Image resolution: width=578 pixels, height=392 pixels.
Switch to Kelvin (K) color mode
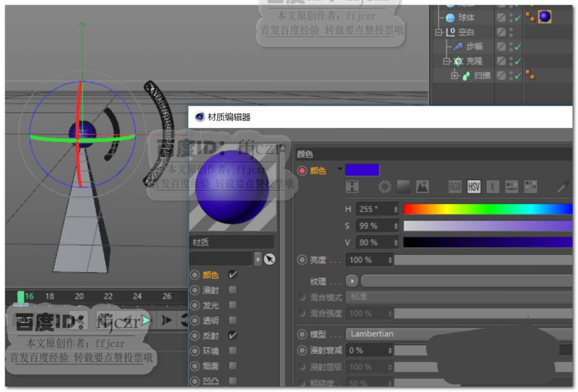[492, 186]
